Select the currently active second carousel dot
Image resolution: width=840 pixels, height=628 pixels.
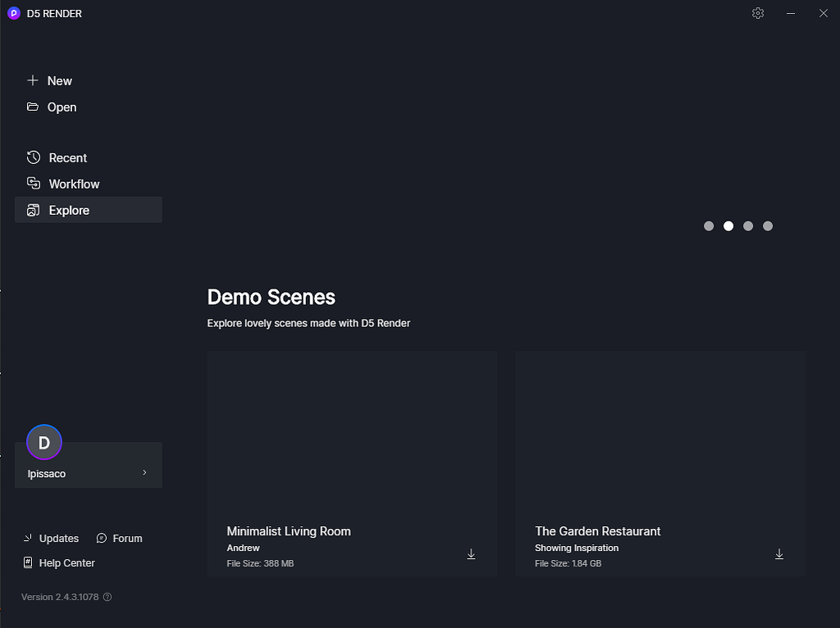728,226
